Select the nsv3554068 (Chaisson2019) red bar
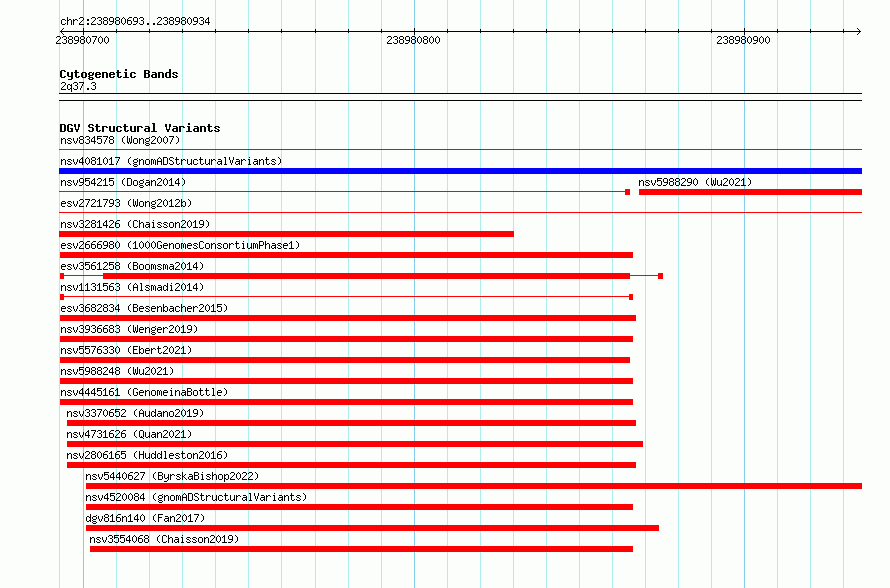The width and height of the screenshot is (890, 588). (x=362, y=549)
